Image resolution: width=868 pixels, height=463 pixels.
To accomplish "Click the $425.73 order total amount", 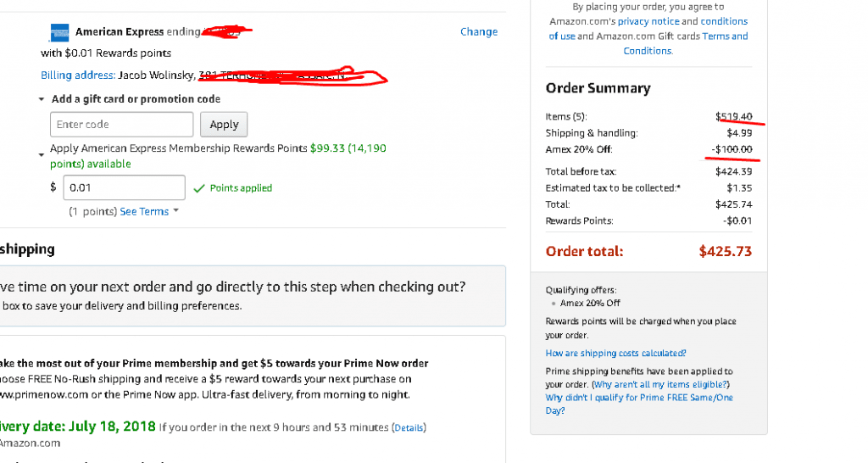I will coord(725,252).
